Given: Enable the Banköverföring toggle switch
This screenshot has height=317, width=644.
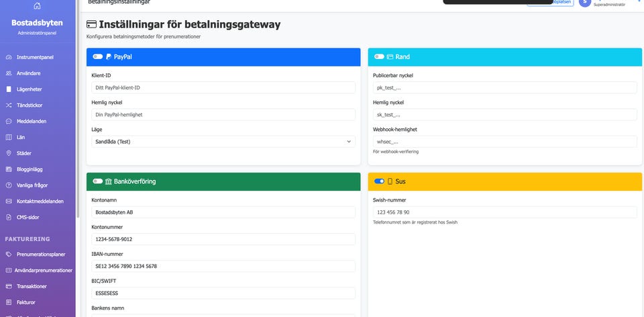Looking at the screenshot, I should click(98, 181).
